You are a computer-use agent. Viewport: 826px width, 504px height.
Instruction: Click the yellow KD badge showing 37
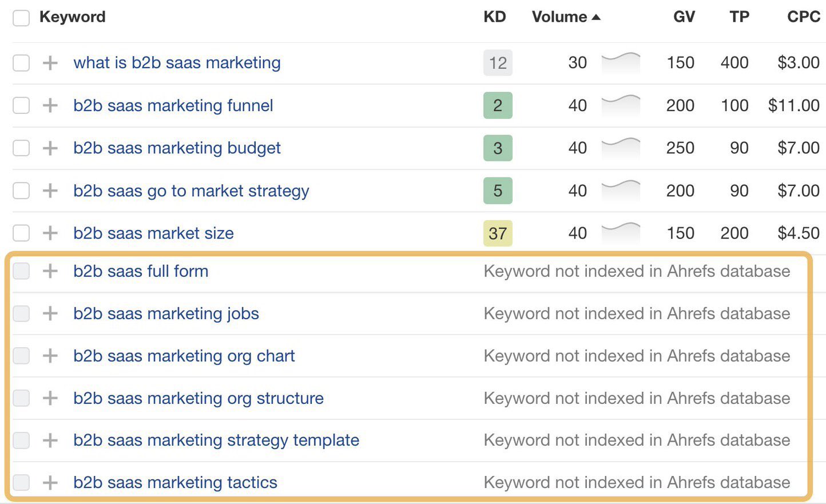pyautogui.click(x=498, y=233)
